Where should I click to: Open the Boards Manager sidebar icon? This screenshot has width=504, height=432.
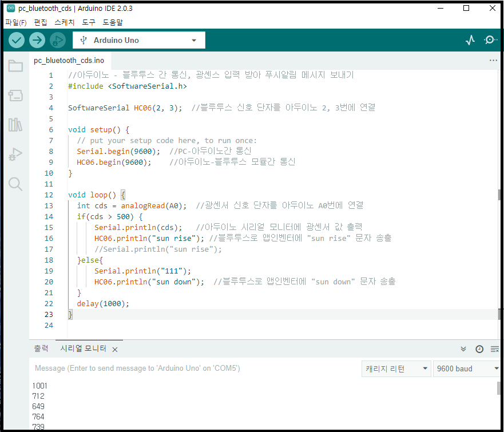point(15,96)
